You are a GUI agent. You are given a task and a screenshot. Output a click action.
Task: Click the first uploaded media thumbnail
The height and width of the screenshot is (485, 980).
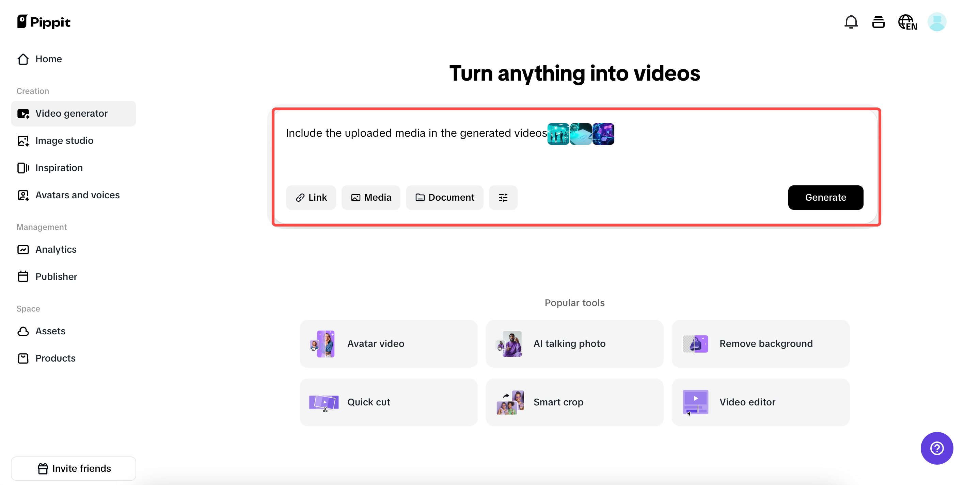(x=558, y=134)
